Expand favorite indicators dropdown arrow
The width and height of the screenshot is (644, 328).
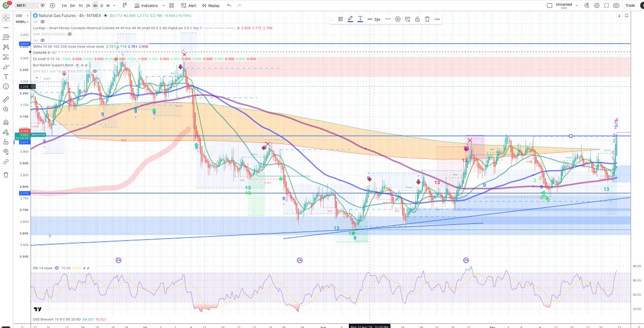[163, 5]
